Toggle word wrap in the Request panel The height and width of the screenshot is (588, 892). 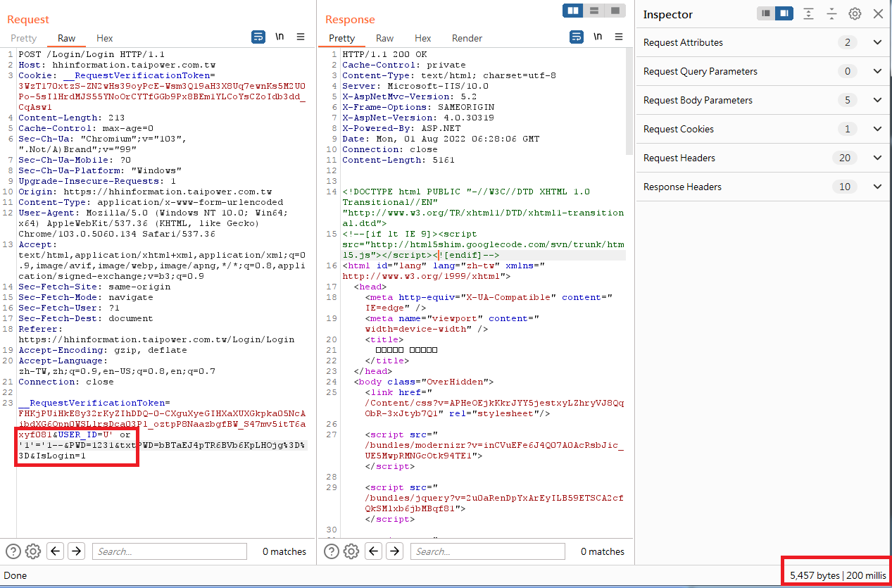258,37
